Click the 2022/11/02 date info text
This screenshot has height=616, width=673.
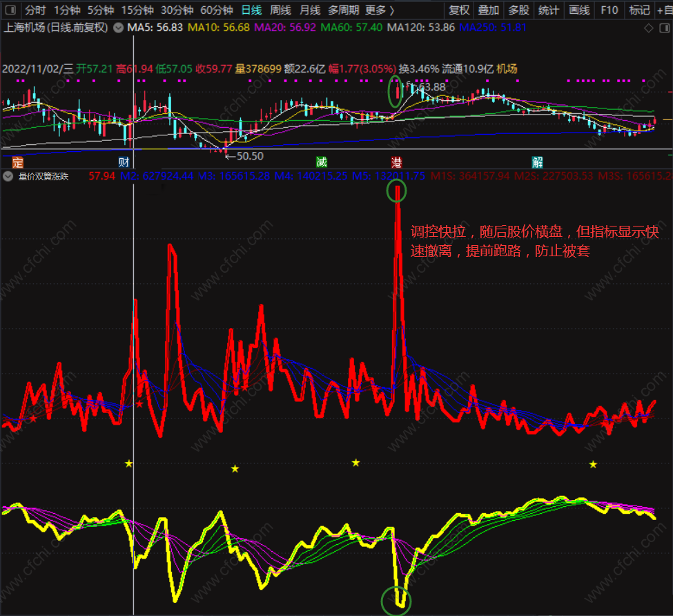pyautogui.click(x=38, y=68)
